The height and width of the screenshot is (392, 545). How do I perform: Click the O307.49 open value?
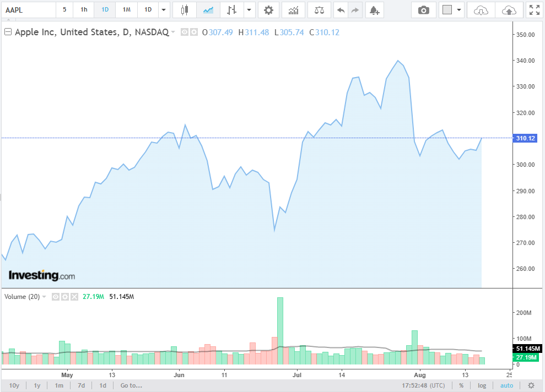click(218, 32)
